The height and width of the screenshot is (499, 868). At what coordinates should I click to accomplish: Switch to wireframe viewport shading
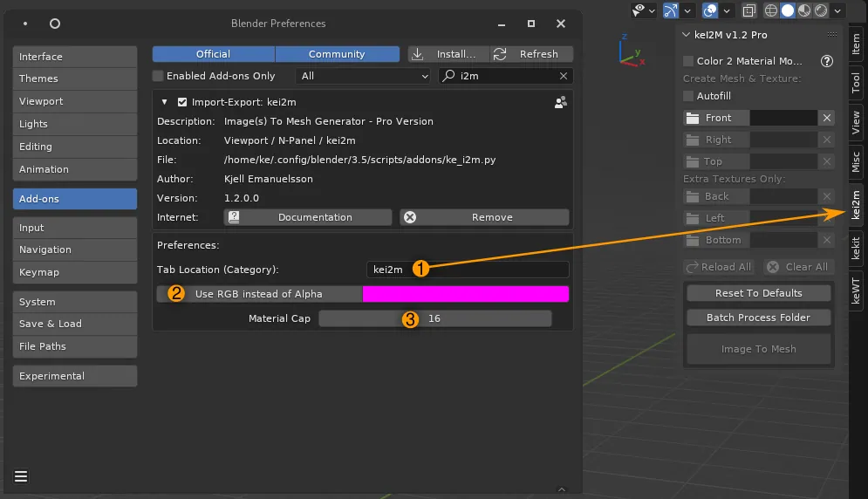pyautogui.click(x=771, y=10)
